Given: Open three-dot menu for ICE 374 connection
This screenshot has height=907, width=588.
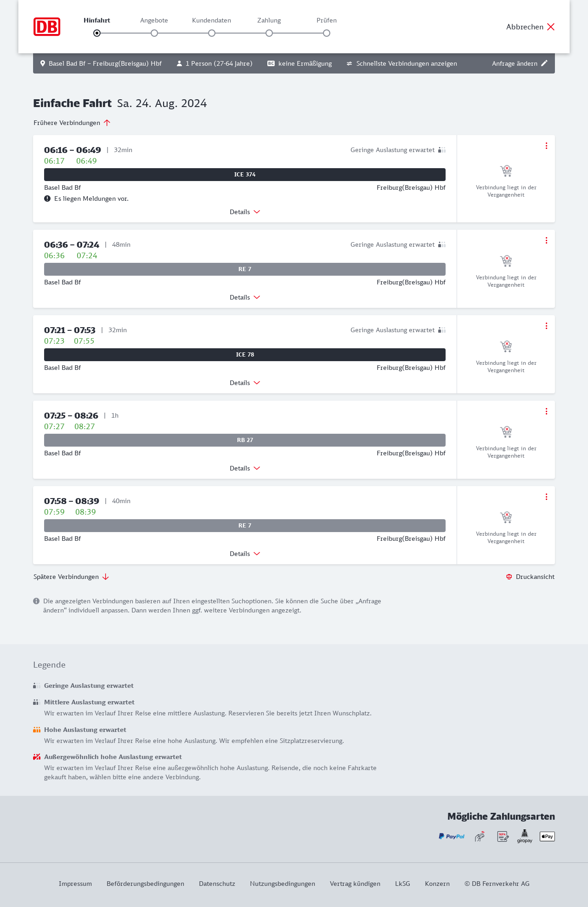Looking at the screenshot, I should point(546,146).
